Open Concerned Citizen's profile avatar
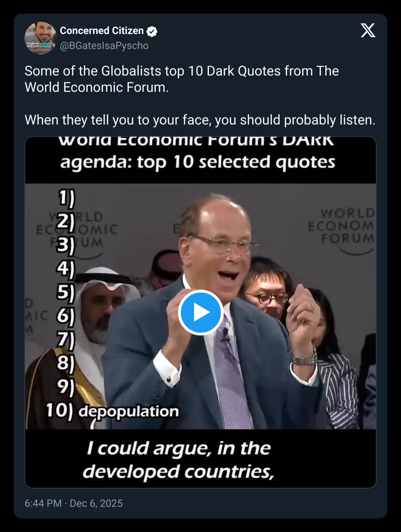401x532 pixels. click(x=40, y=38)
